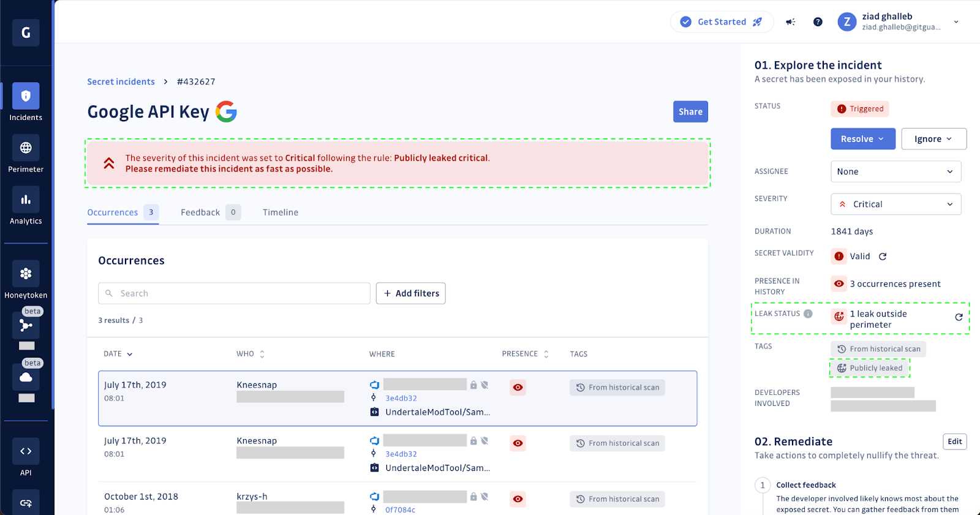Click From historical scan tag in first row

click(x=617, y=388)
